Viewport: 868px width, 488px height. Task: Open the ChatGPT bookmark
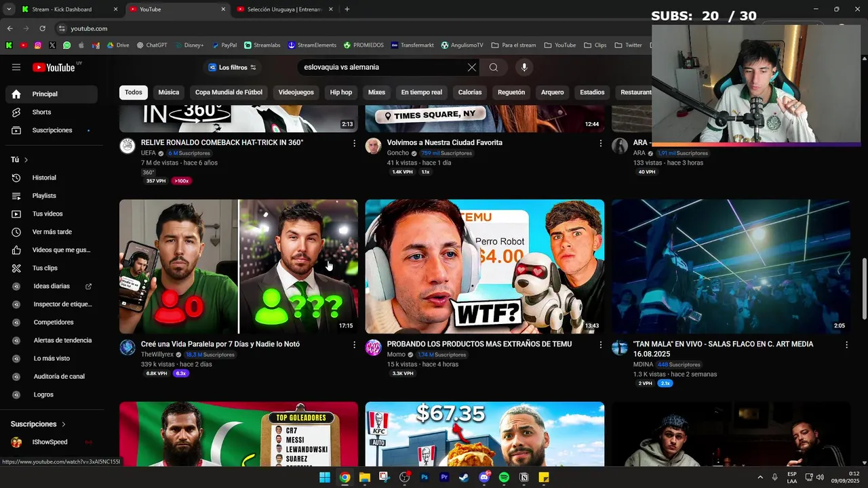pyautogui.click(x=152, y=45)
